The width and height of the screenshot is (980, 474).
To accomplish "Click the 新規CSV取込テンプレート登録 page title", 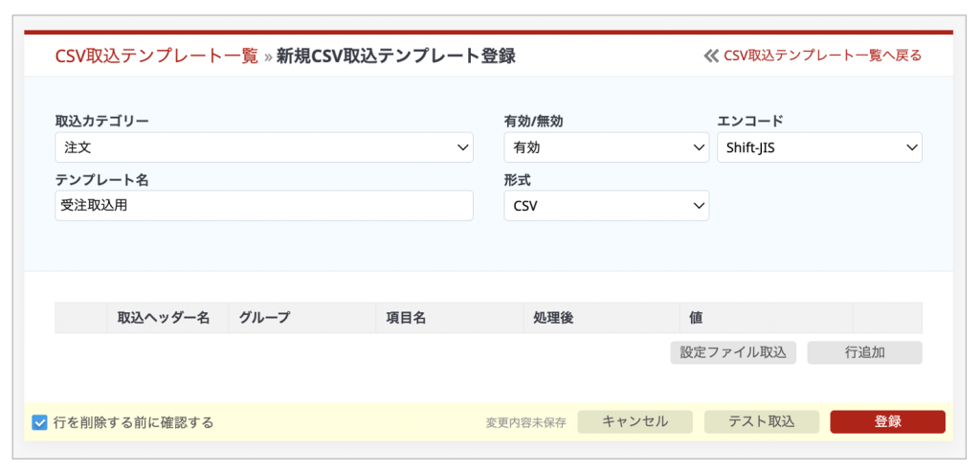I will (x=396, y=56).
